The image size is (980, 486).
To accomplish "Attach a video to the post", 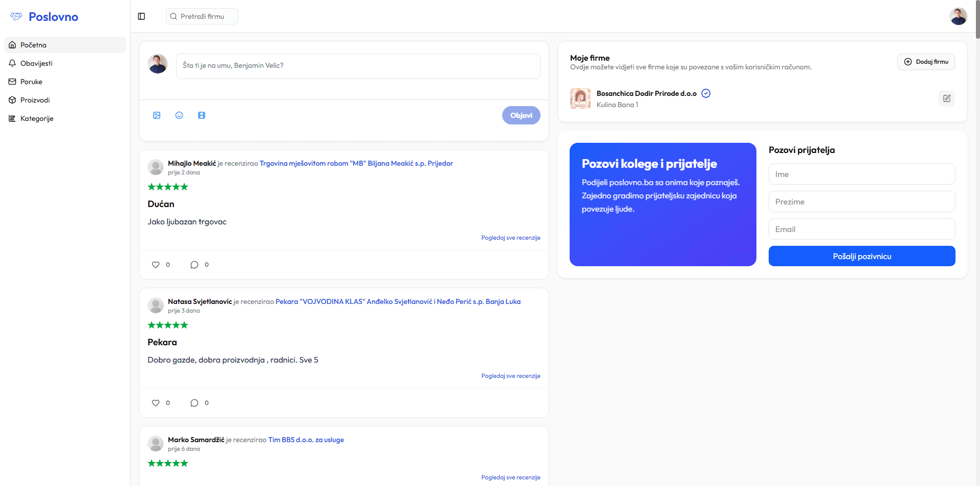I will click(x=202, y=115).
